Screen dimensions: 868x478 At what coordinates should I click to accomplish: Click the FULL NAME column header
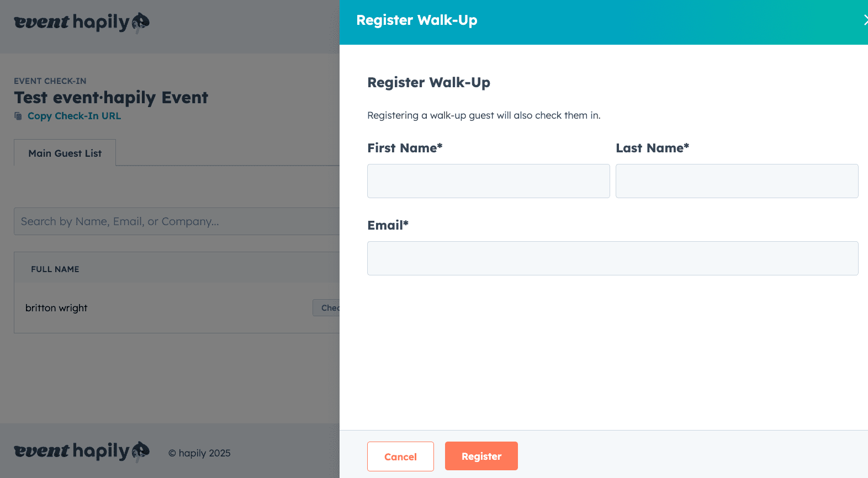(x=55, y=269)
